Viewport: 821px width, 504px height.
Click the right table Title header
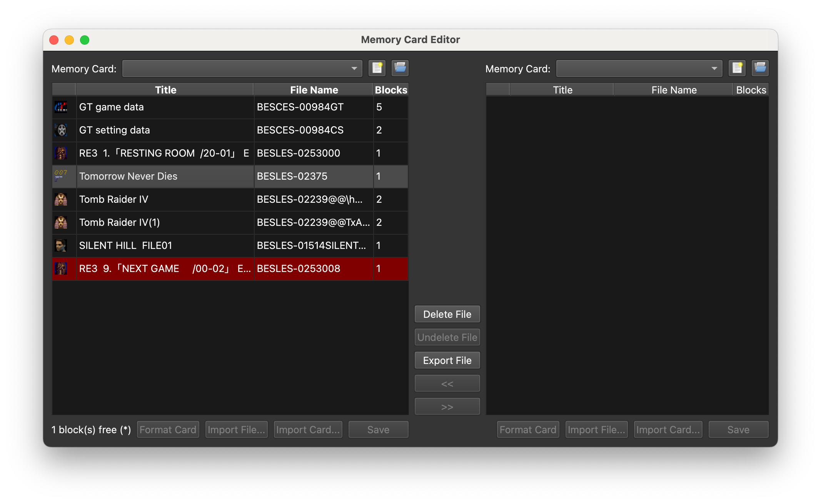tap(562, 90)
